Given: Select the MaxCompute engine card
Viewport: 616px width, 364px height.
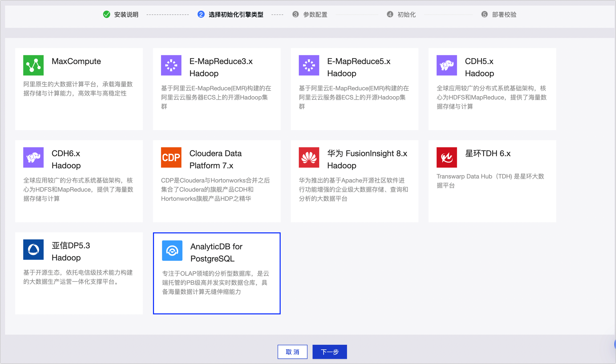Looking at the screenshot, I should 79,89.
